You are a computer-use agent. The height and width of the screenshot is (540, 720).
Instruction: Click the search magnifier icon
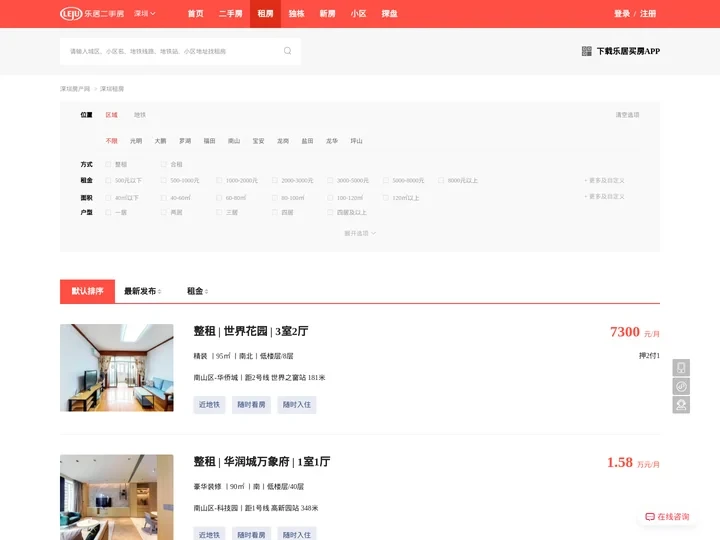coord(287,51)
